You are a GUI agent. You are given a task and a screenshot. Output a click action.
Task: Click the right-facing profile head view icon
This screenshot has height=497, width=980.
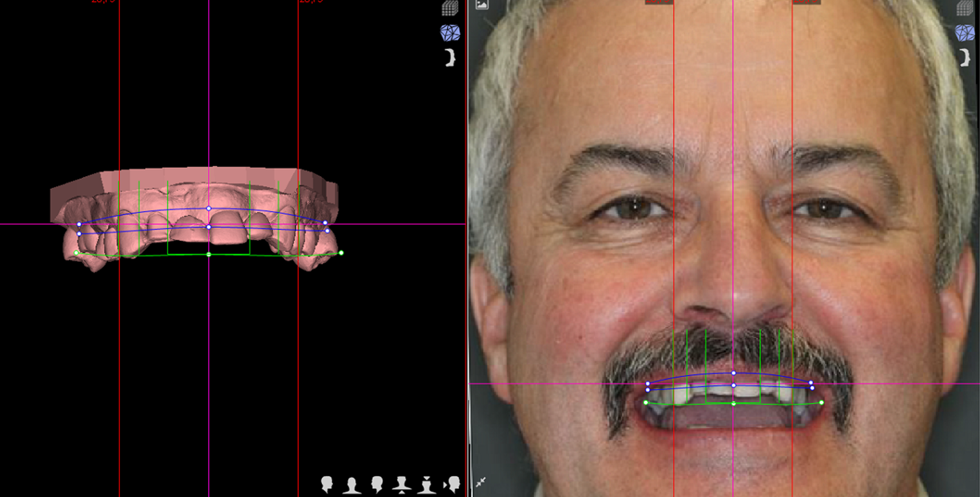pyautogui.click(x=327, y=484)
